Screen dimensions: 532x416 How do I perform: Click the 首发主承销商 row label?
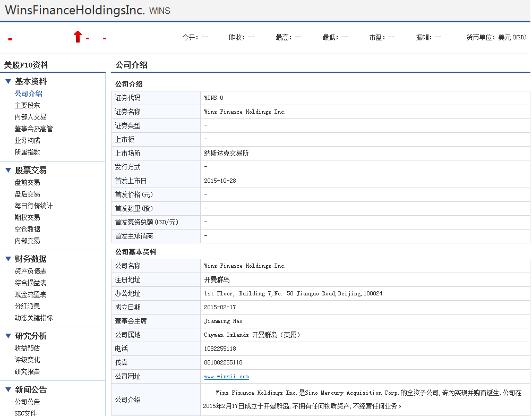134,236
